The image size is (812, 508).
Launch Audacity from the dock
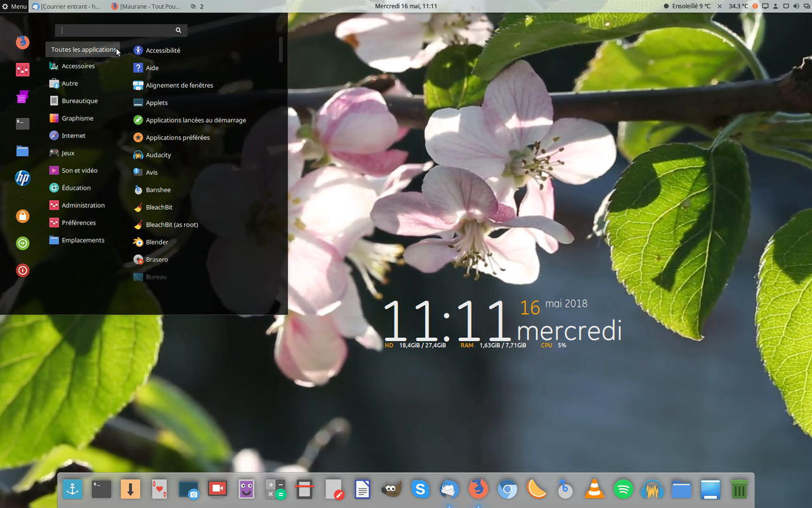point(652,489)
